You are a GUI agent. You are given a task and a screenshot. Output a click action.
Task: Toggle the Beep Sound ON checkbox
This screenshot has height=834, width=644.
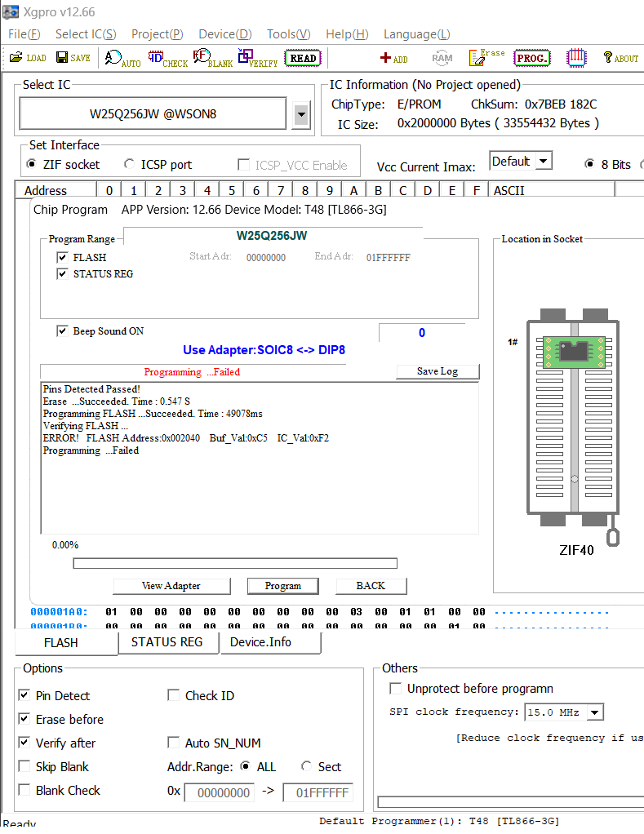pyautogui.click(x=62, y=331)
